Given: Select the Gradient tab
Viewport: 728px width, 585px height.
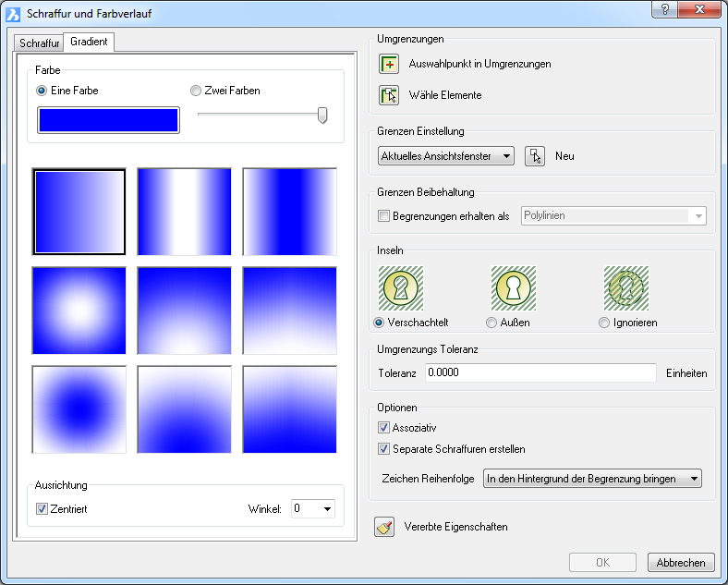Looking at the screenshot, I should click(x=89, y=43).
